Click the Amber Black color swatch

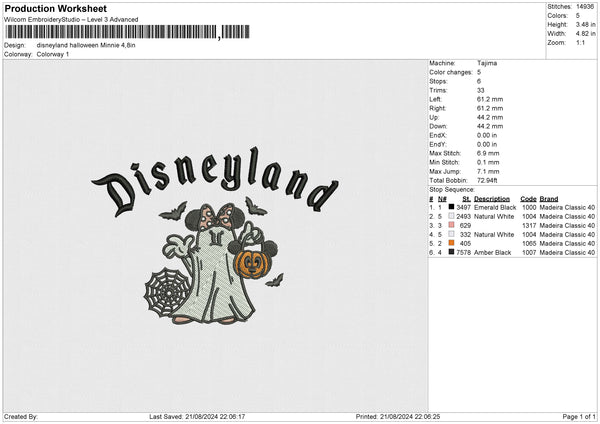pos(451,252)
